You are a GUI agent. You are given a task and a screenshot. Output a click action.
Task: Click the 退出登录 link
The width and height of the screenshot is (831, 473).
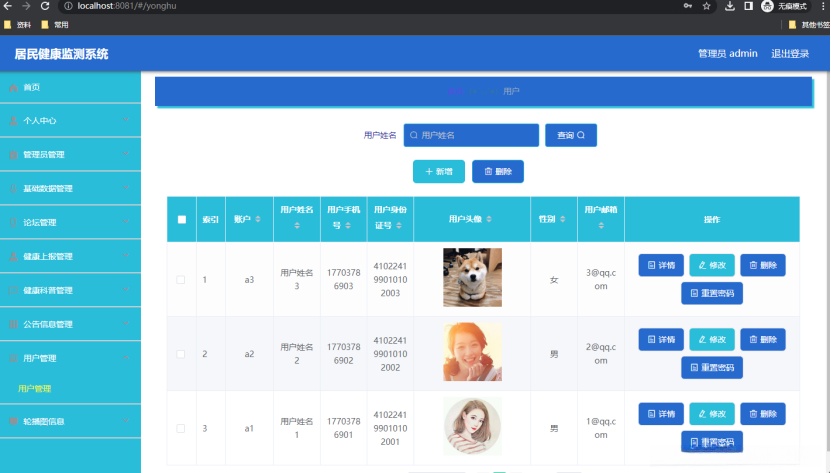tap(790, 54)
